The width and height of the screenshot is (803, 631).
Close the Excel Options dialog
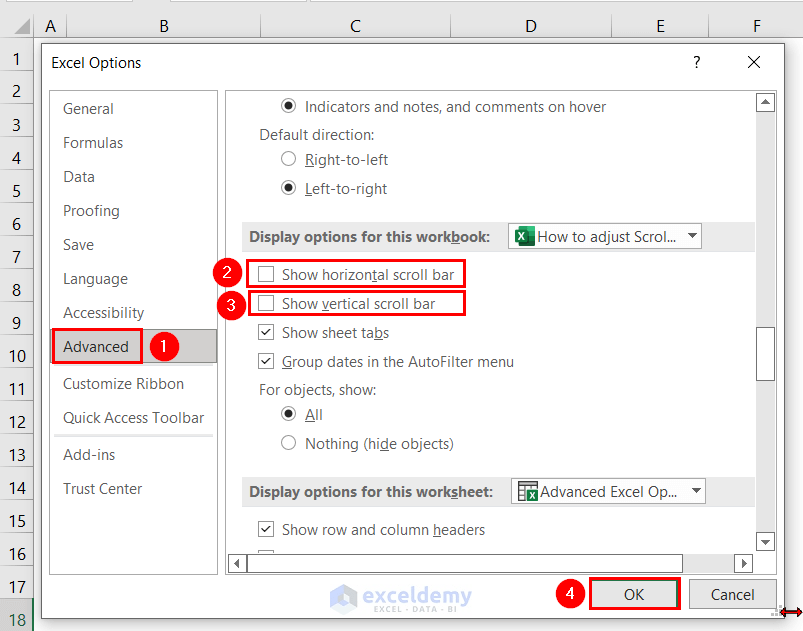[753, 62]
